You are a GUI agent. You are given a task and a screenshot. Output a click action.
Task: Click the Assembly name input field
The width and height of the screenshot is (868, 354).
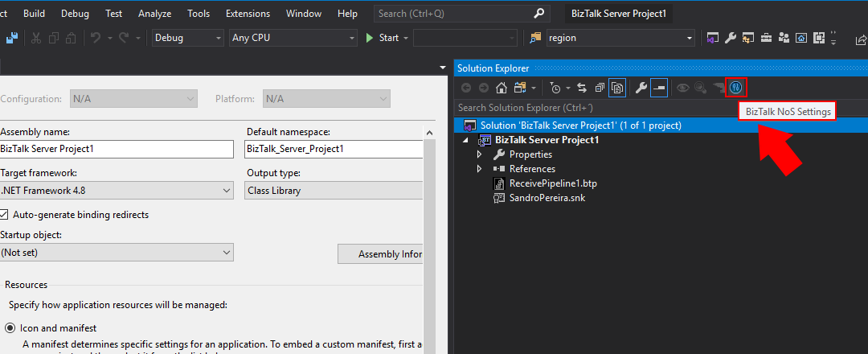tap(116, 149)
